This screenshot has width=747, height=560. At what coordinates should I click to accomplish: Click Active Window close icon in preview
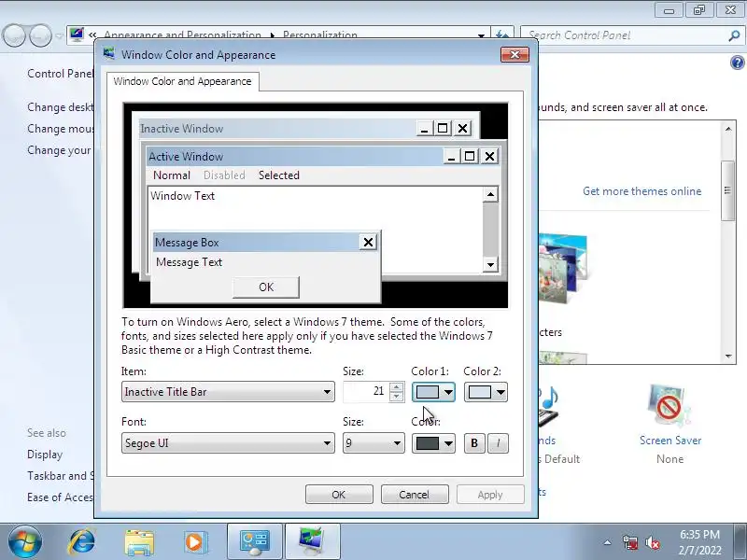pyautogui.click(x=489, y=156)
